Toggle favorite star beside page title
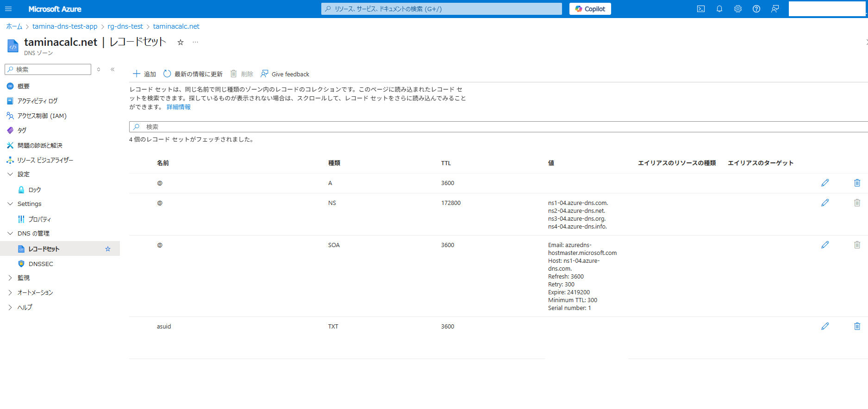This screenshot has width=868, height=409. click(x=181, y=43)
